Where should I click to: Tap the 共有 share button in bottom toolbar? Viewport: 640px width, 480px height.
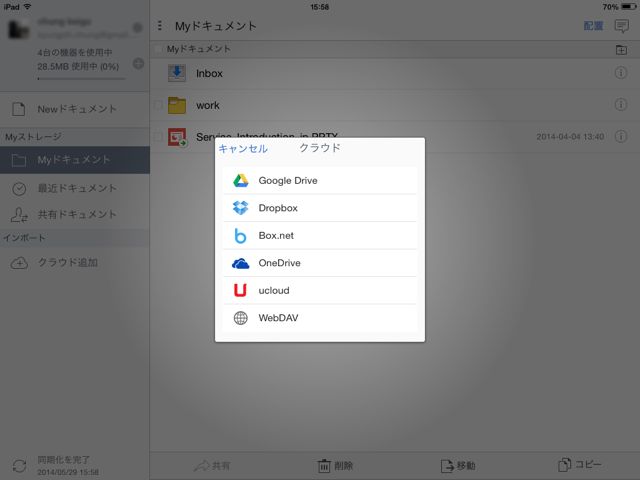tap(212, 466)
